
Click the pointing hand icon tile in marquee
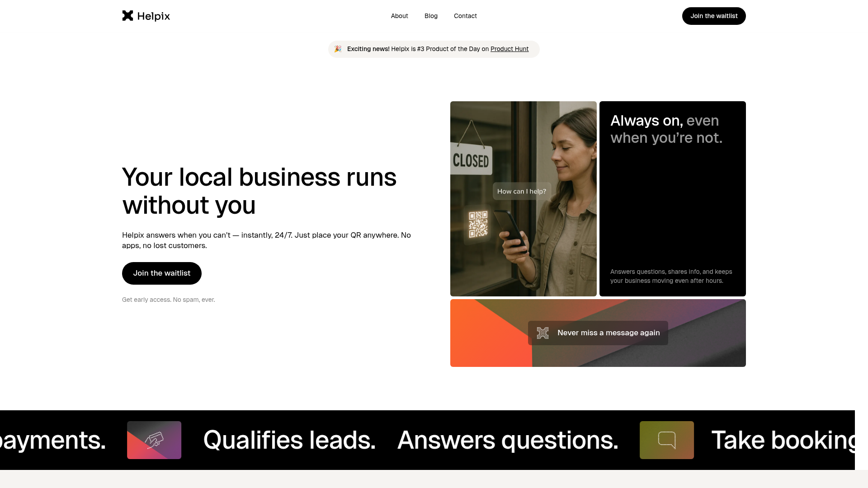154,440
